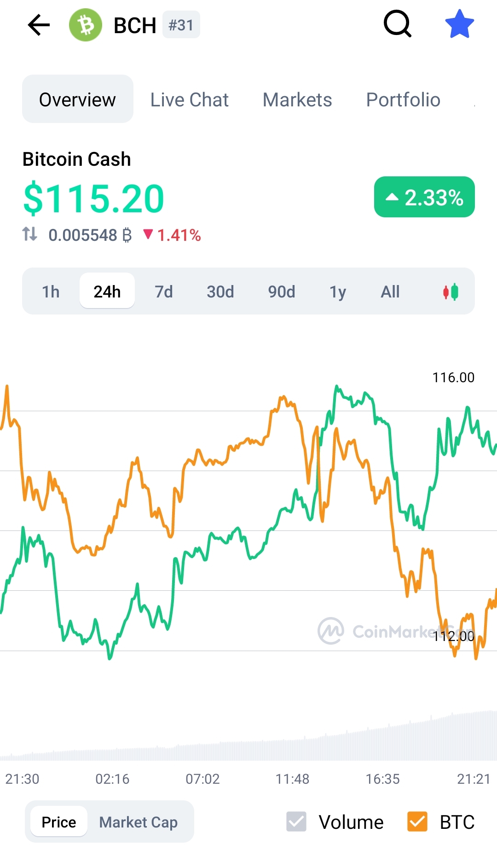Viewport: 497px width, 868px height.
Task: Enable the Volume checkbox
Action: (x=296, y=821)
